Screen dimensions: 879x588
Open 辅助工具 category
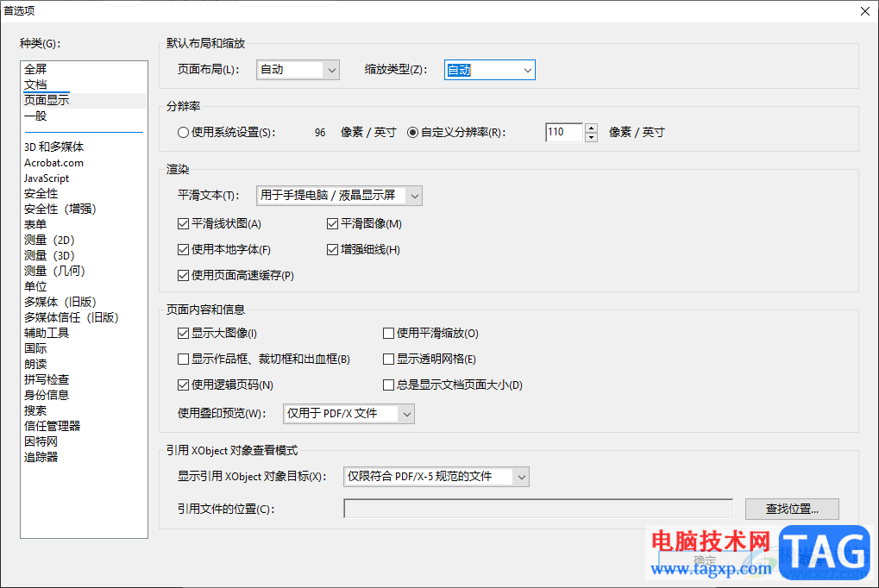tap(47, 333)
